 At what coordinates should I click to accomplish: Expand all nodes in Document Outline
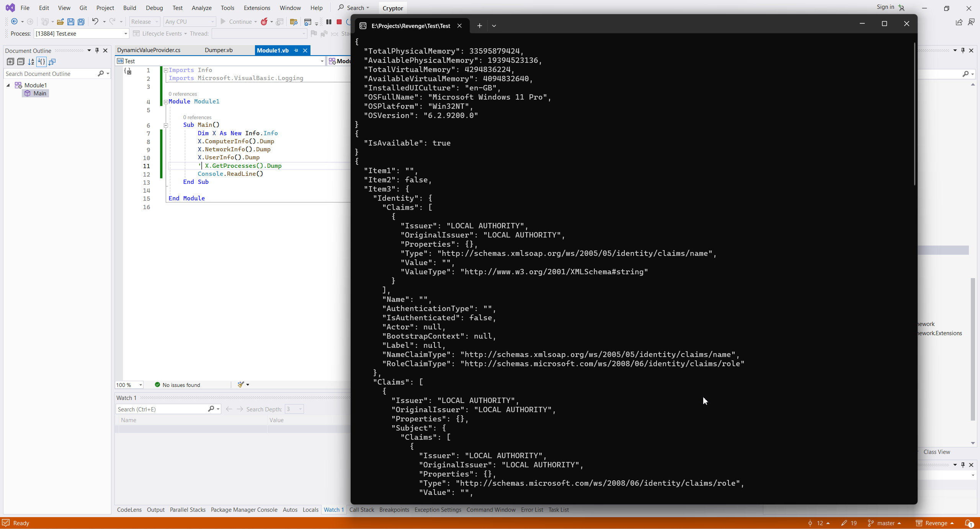point(10,62)
